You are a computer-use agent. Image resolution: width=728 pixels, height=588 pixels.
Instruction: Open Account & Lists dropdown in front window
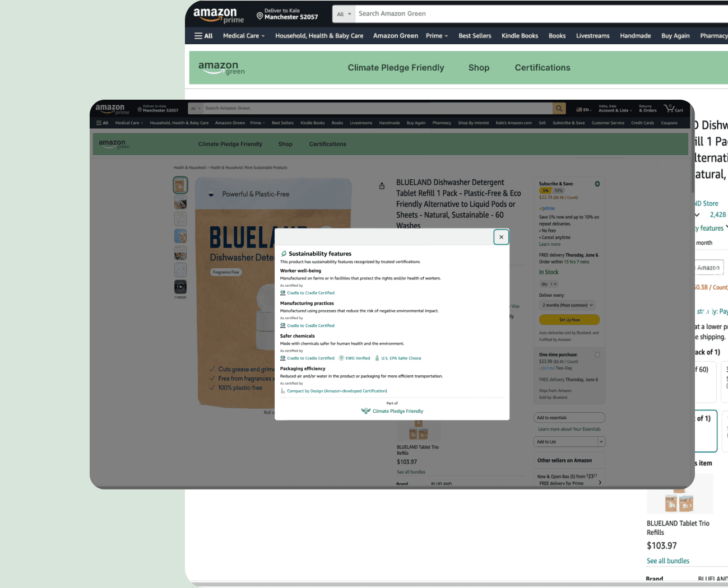tap(615, 109)
